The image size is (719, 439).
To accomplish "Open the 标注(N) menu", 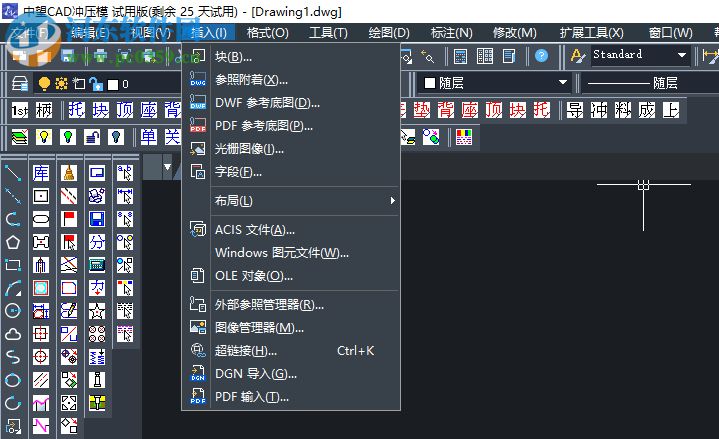I will [x=451, y=33].
